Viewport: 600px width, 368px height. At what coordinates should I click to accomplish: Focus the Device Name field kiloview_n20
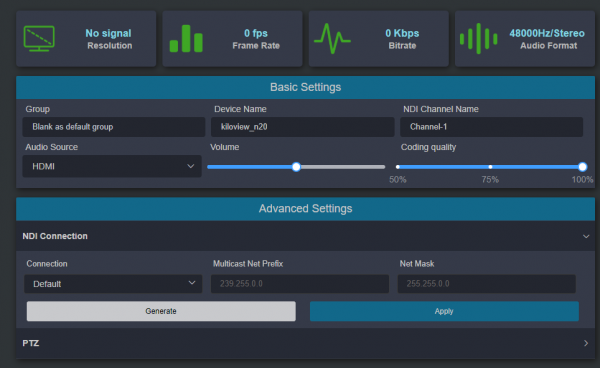tap(302, 127)
